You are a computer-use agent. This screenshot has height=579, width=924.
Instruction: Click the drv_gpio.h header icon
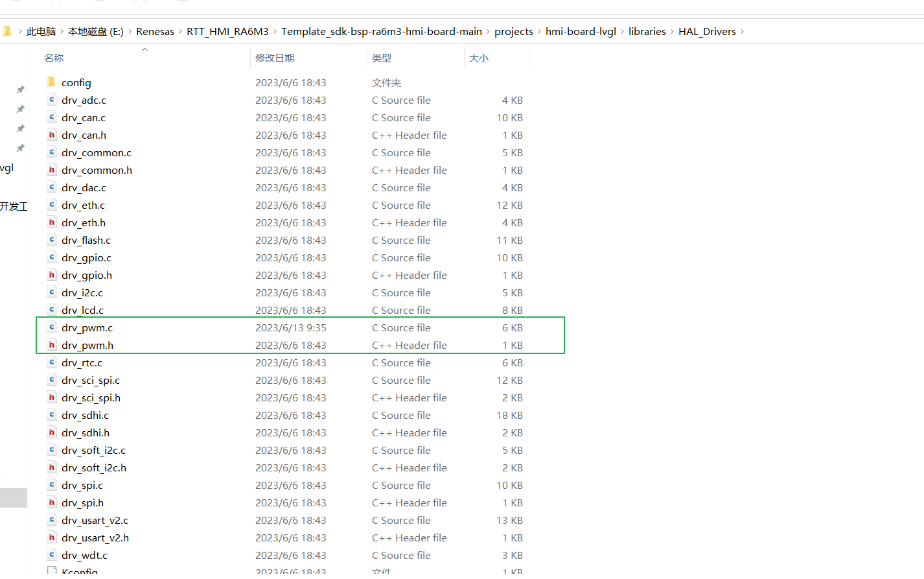(52, 274)
